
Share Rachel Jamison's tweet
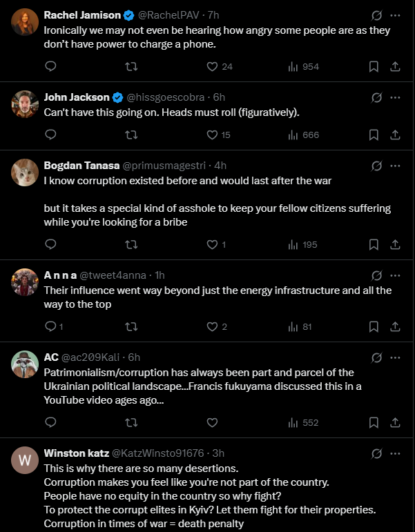(x=396, y=67)
